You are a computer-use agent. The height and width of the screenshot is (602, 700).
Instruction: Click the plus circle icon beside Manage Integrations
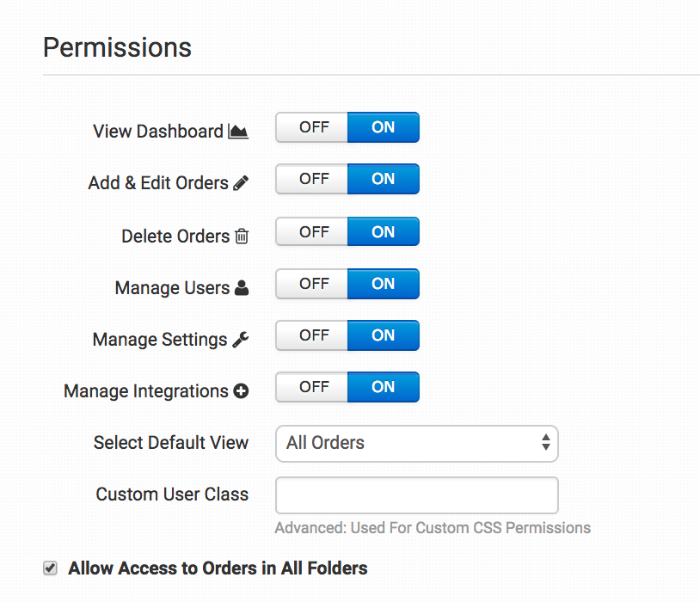pyautogui.click(x=242, y=391)
